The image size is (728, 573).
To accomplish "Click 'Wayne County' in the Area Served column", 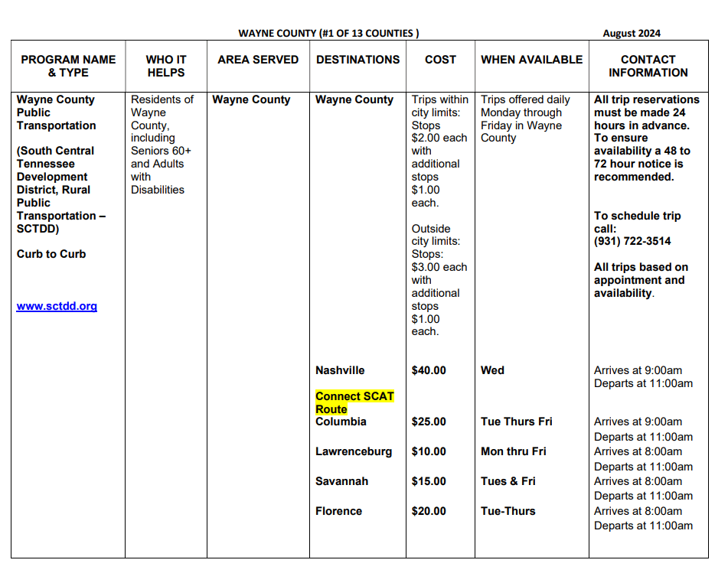I will [x=251, y=99].
